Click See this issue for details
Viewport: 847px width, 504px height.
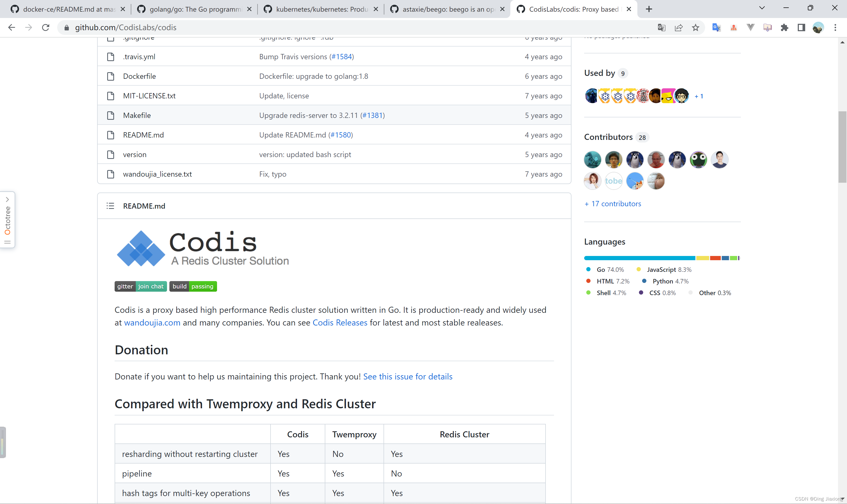(x=408, y=377)
